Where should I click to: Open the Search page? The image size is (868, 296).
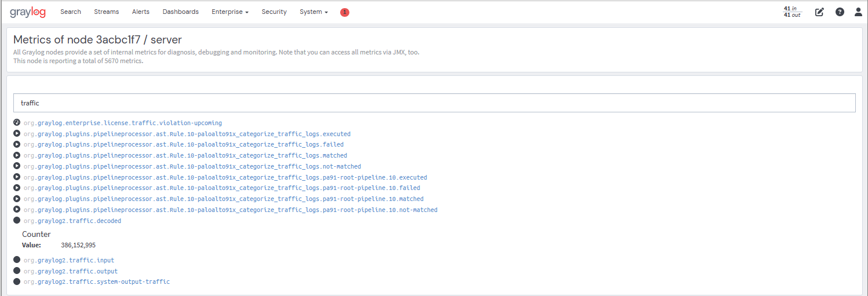pos(71,12)
